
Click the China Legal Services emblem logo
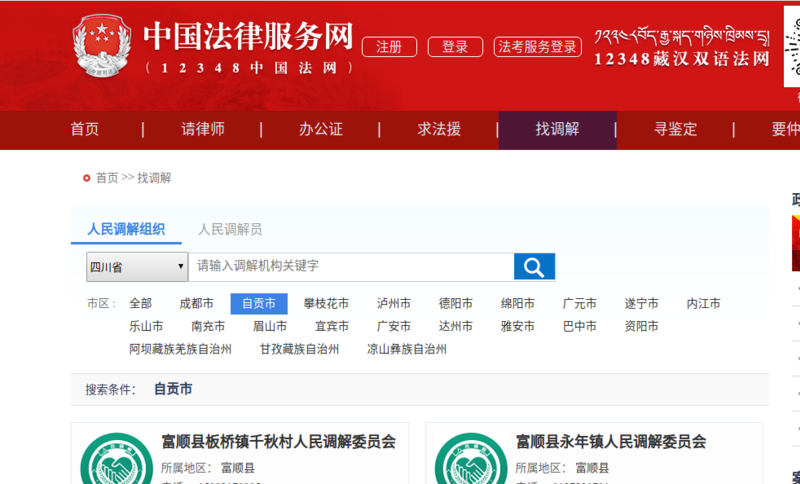tap(102, 45)
